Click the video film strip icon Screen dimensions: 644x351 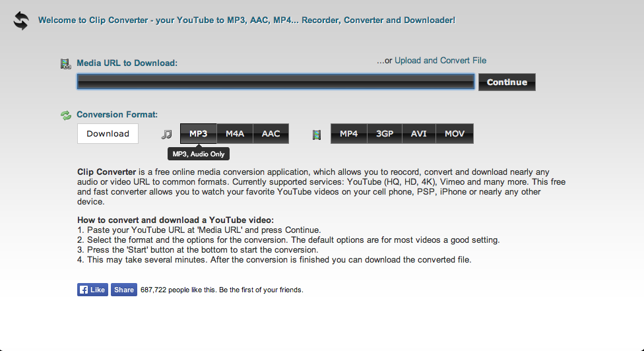[x=317, y=135]
